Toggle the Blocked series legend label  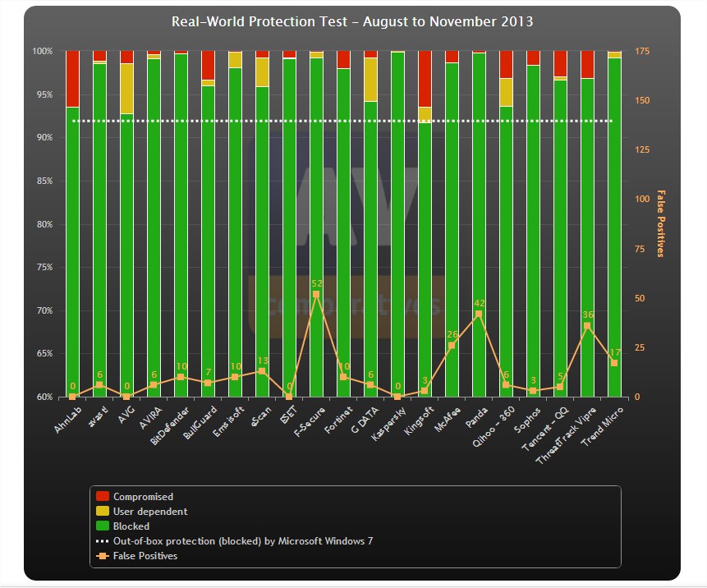[131, 526]
